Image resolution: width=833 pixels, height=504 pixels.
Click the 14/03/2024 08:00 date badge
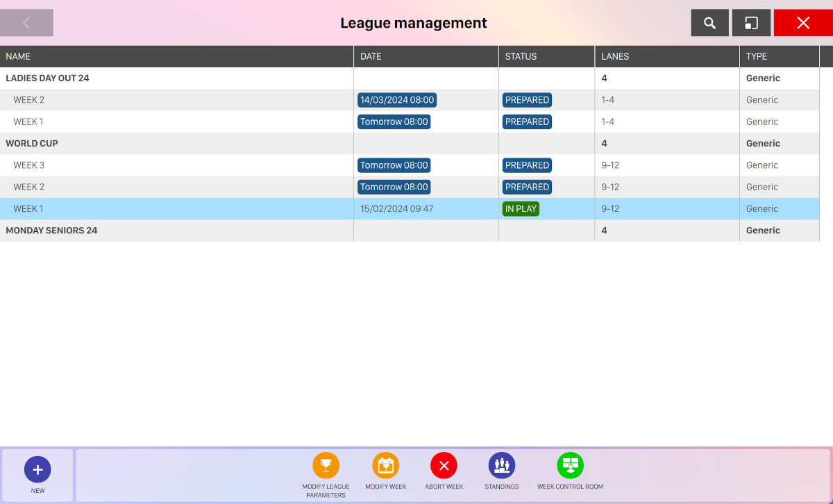397,100
